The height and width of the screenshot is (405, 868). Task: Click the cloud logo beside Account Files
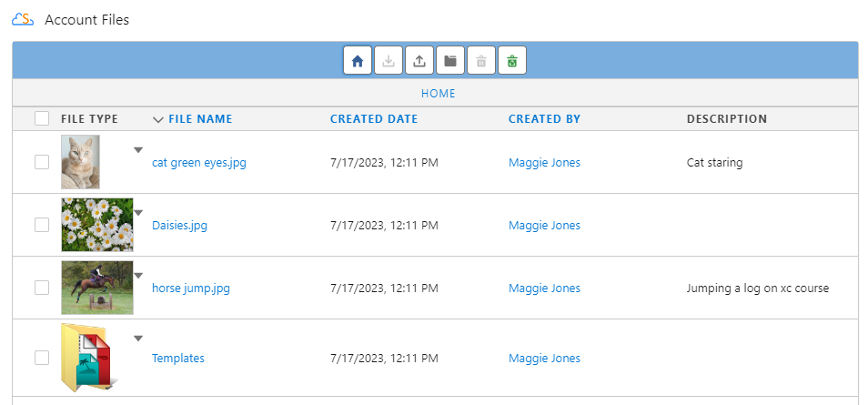pyautogui.click(x=24, y=20)
